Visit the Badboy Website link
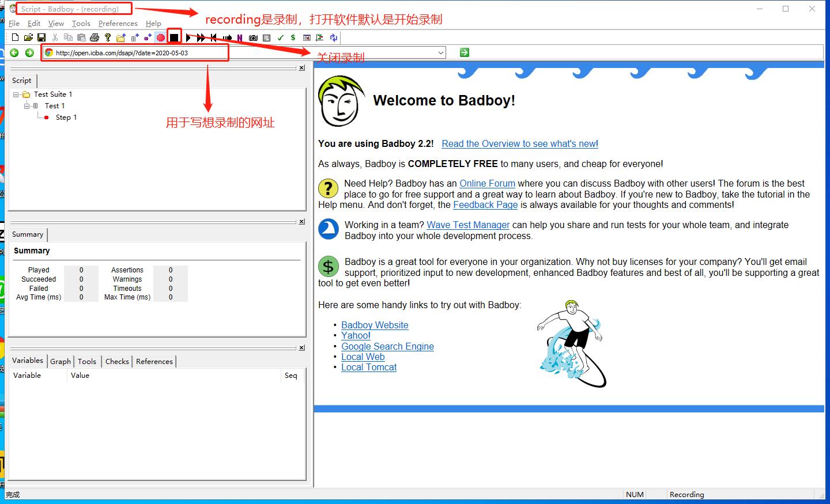The width and height of the screenshot is (830, 504). (375, 325)
